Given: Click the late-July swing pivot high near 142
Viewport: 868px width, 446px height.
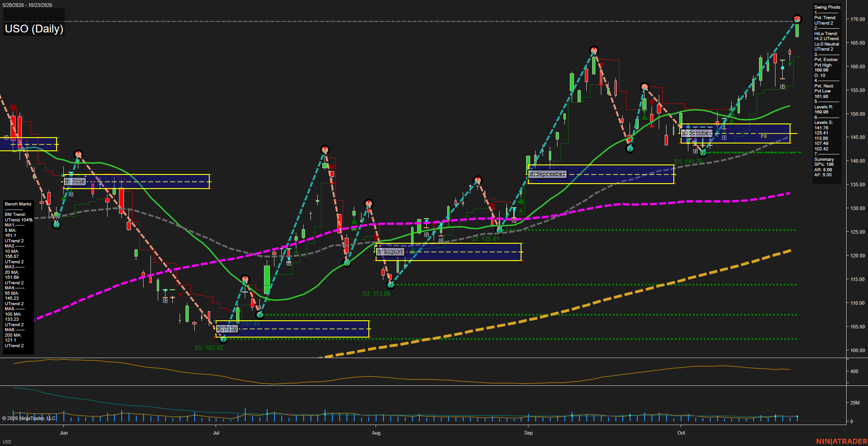Looking at the screenshot, I should click(x=325, y=149).
